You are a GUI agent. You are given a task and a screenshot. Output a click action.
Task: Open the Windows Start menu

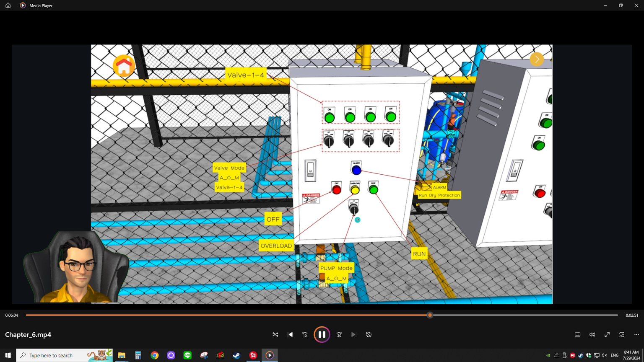[8, 355]
